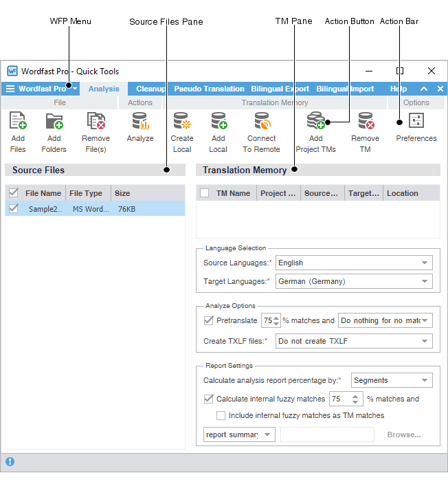Collapse the action bar with the up chevron
The width and height of the screenshot is (448, 484).
coord(424,89)
